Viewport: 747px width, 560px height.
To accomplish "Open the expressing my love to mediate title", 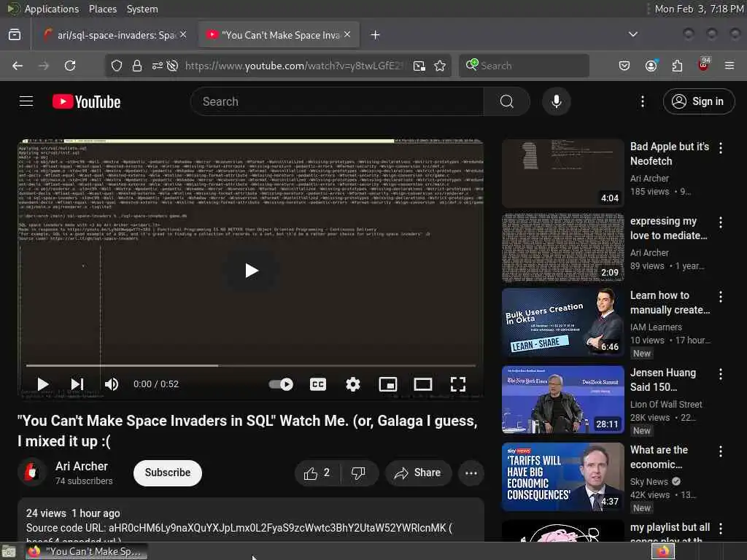I will click(668, 228).
